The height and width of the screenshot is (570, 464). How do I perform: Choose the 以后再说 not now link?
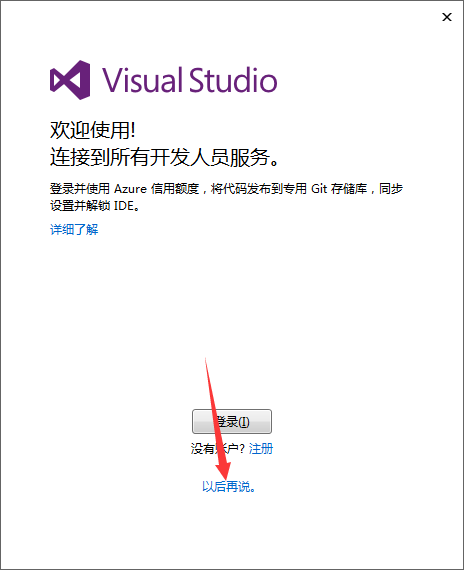tap(229, 486)
